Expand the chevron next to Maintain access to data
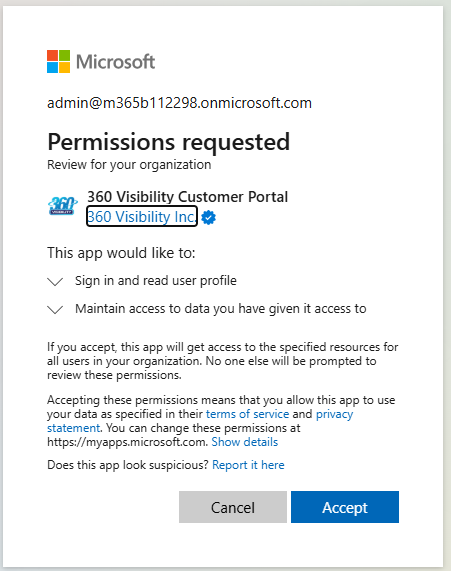This screenshot has width=451, height=571. click(55, 310)
